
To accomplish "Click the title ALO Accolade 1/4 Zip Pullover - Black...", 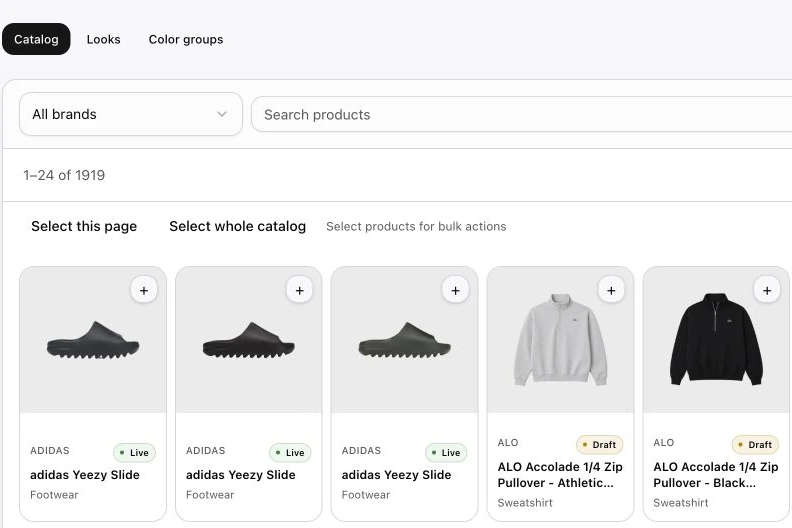I will click(716, 474).
